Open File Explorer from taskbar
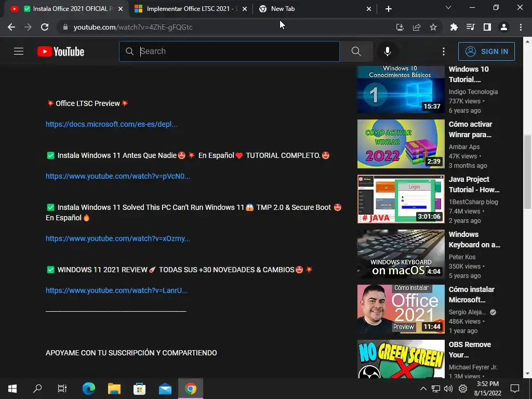 pos(114,389)
